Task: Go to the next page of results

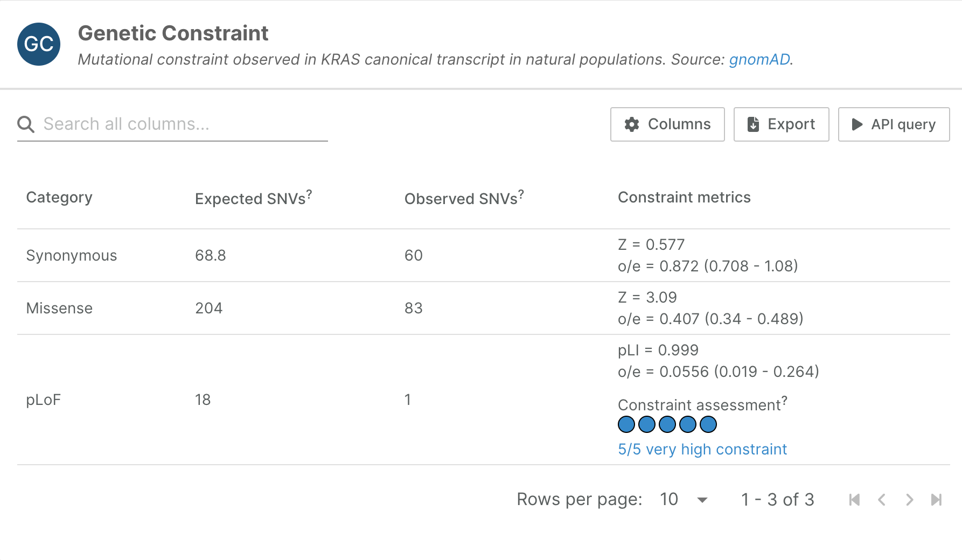Action: [909, 500]
